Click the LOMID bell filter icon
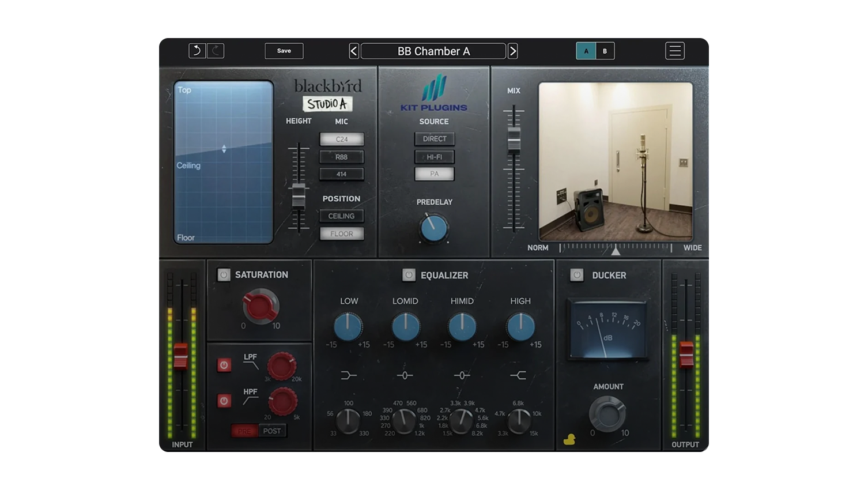The width and height of the screenshot is (868, 490). [x=405, y=375]
